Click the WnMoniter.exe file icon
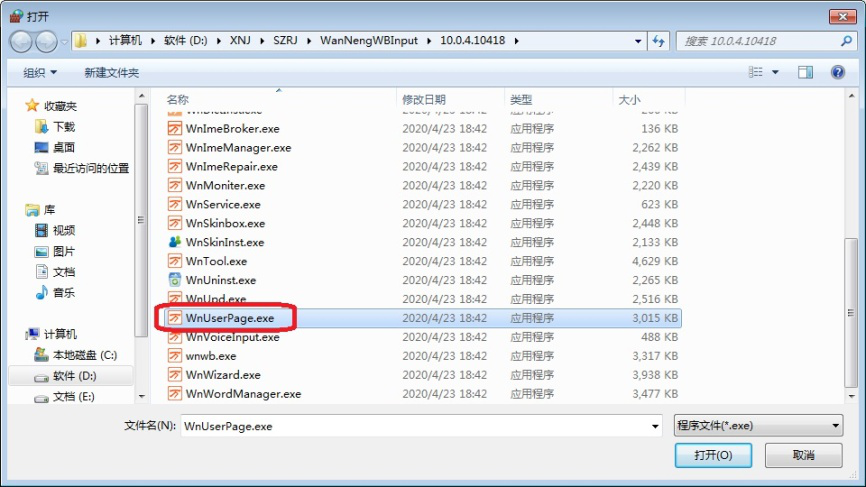Image resolution: width=866 pixels, height=487 pixels. tap(175, 186)
